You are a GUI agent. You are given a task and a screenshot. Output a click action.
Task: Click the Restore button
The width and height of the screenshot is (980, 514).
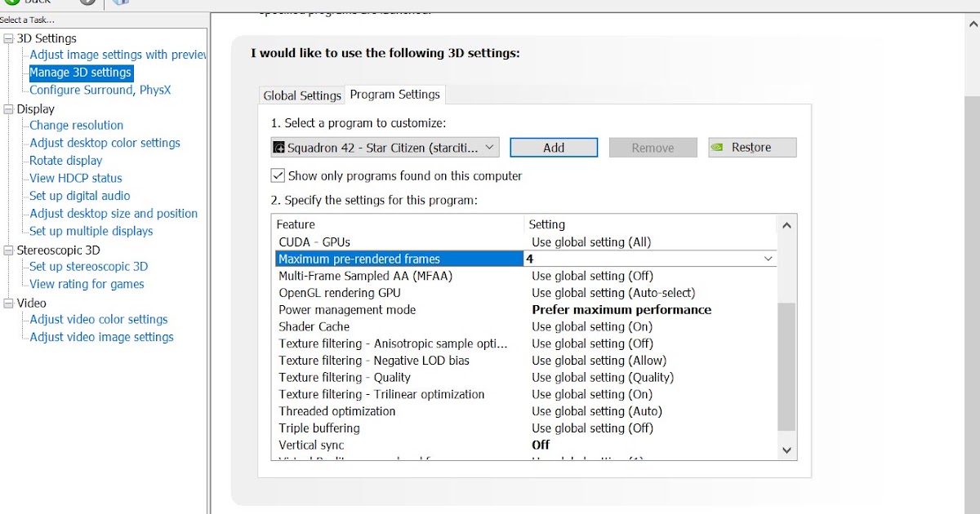pyautogui.click(x=752, y=148)
